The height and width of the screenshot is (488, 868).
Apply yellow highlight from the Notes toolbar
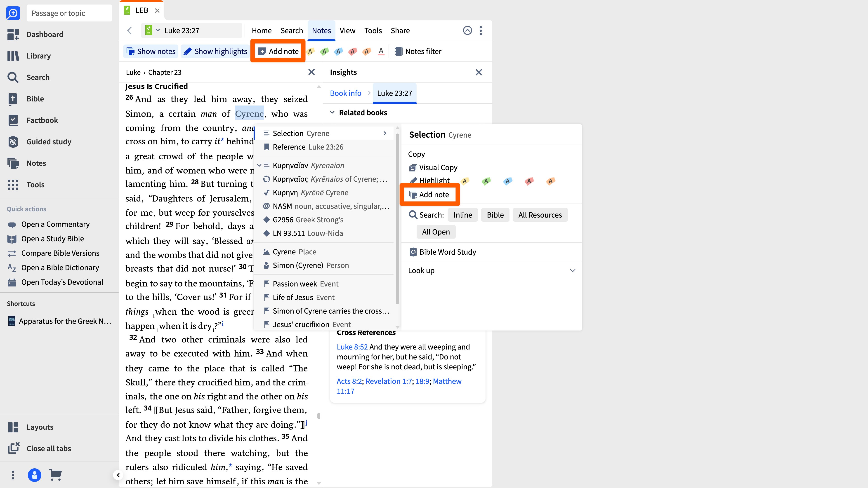pos(310,52)
